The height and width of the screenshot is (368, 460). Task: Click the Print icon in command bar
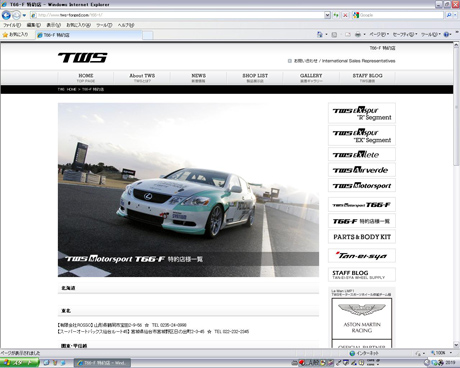[x=358, y=34]
